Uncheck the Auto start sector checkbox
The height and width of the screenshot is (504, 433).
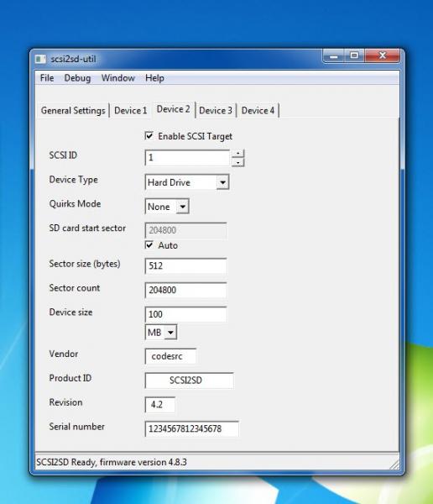149,245
